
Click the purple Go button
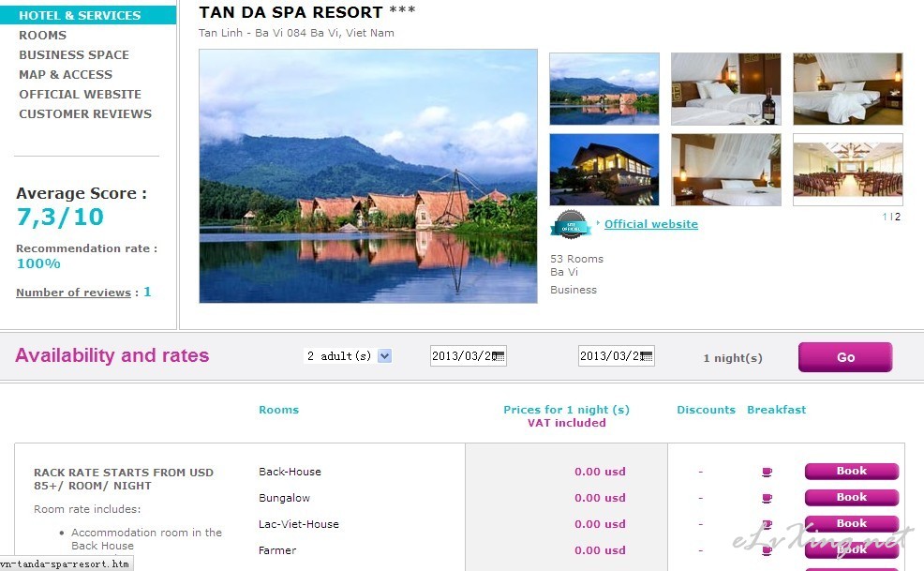click(845, 357)
